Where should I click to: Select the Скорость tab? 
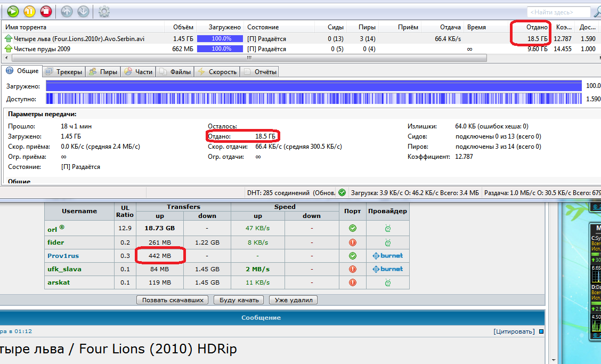pos(217,72)
